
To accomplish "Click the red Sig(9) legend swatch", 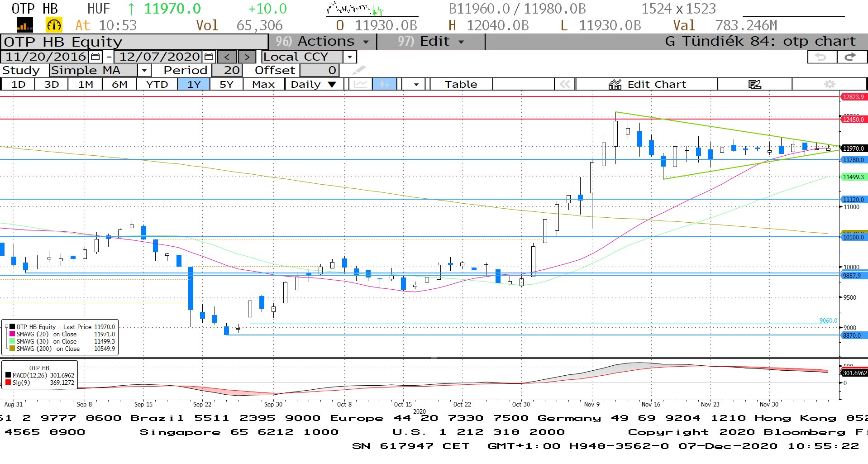I will [8, 383].
